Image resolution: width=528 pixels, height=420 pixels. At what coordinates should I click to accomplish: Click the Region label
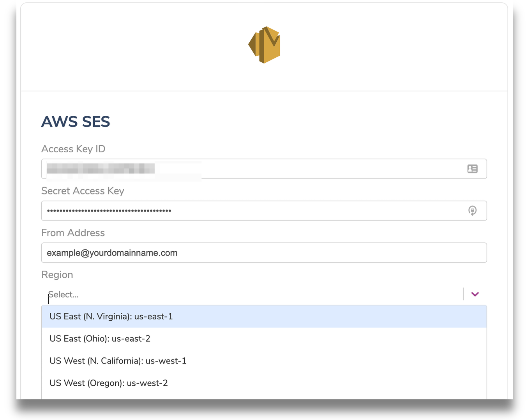(57, 275)
